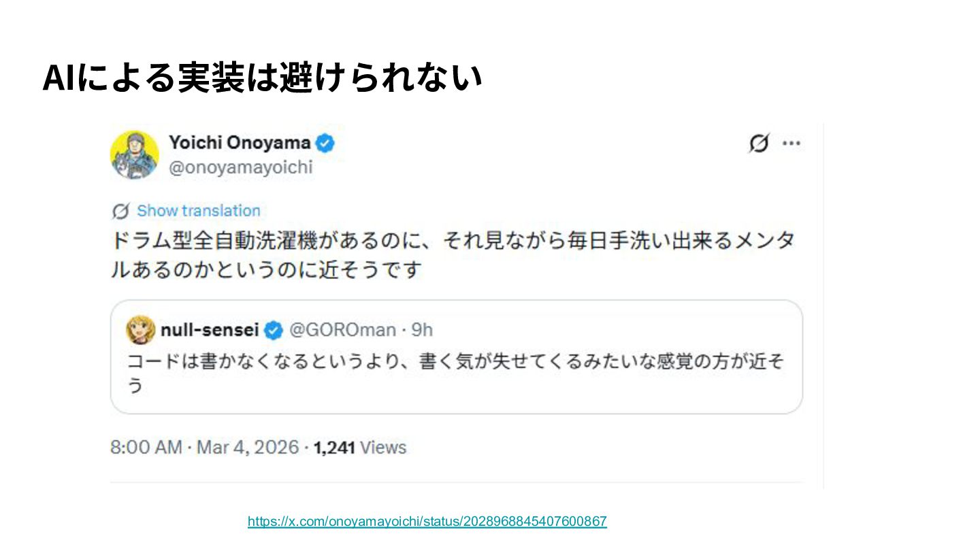
Task: Click the 1,241 Views count
Action: 359,448
